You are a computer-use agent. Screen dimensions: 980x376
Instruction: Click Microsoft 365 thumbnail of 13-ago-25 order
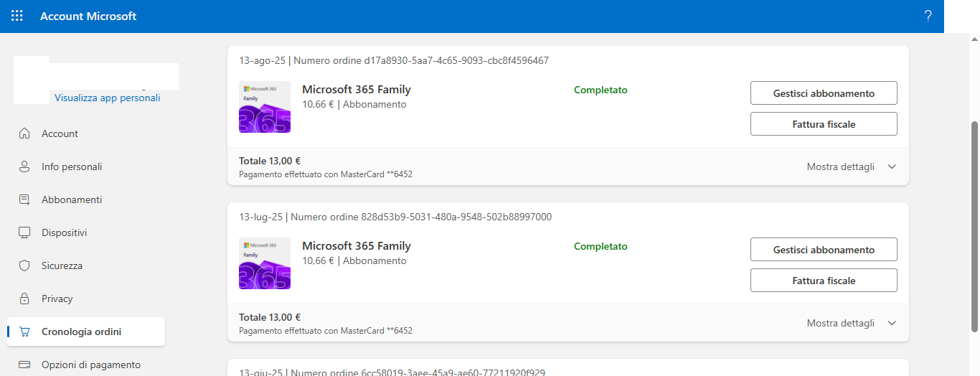coord(265,107)
